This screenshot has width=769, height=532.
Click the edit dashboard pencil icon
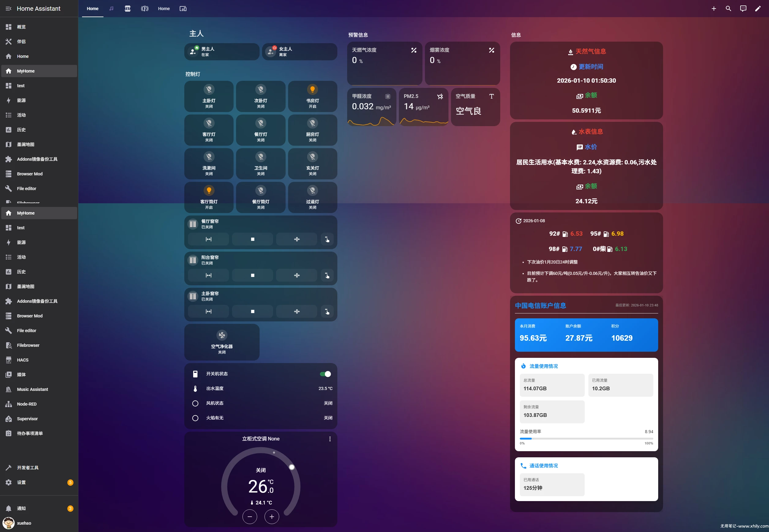758,9
